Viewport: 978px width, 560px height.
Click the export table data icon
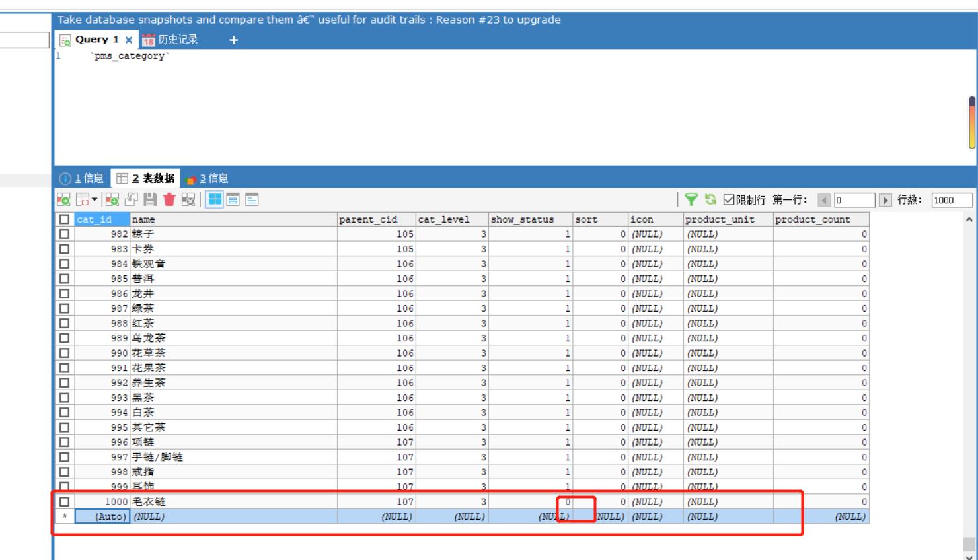pyautogui.click(x=63, y=199)
